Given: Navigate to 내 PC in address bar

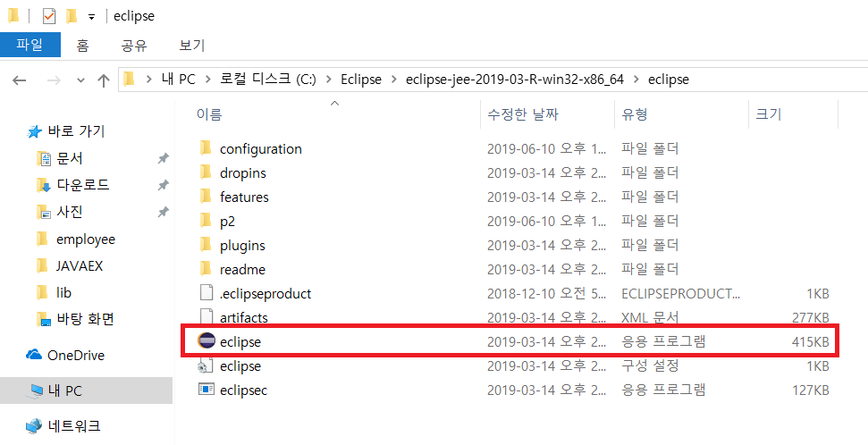Looking at the screenshot, I should tap(179, 80).
